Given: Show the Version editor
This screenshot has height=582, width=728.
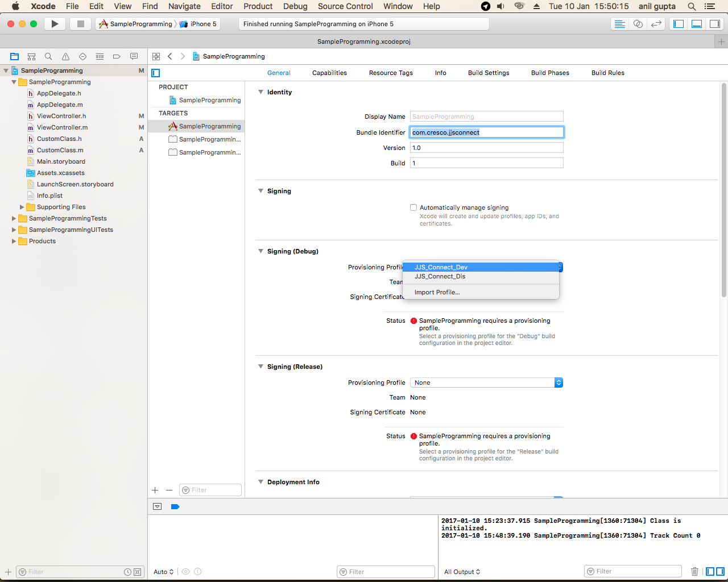Looking at the screenshot, I should (x=656, y=24).
